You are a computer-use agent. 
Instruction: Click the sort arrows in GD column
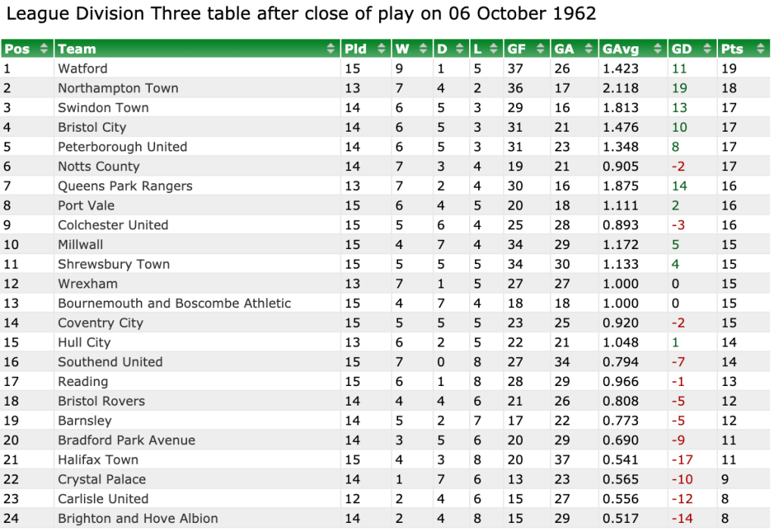(706, 49)
